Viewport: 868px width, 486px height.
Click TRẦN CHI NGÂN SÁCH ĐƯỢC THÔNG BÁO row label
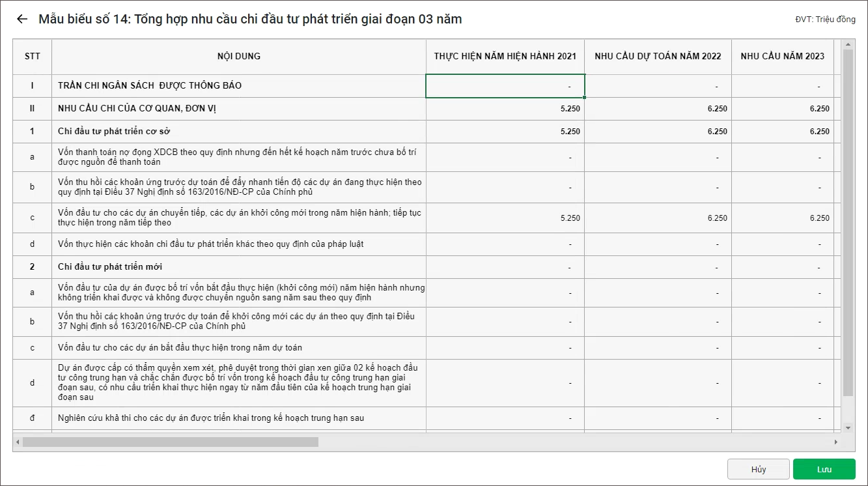150,86
